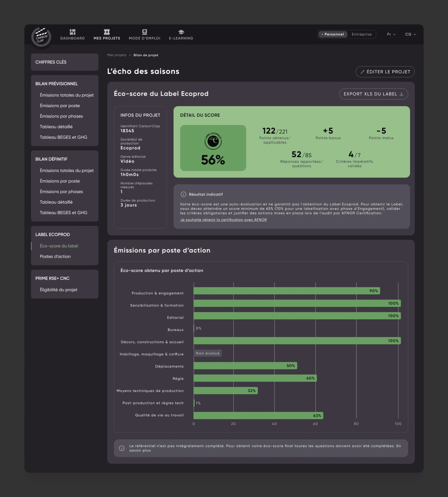Click Mes projets breadcrumb link
Screen dimensions: 448x497
point(117,55)
